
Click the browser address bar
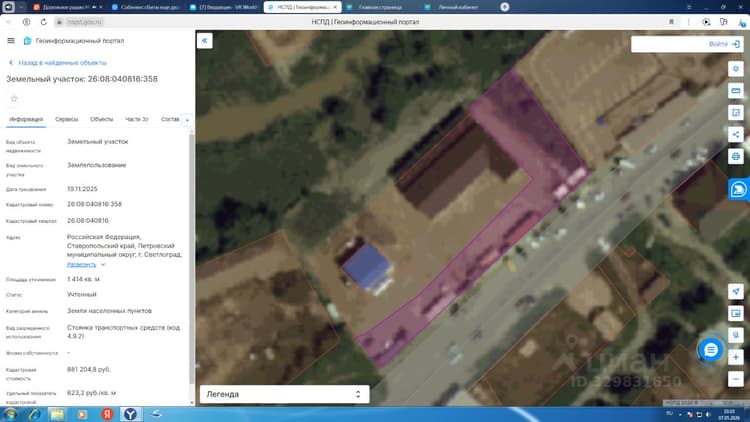tap(364, 22)
